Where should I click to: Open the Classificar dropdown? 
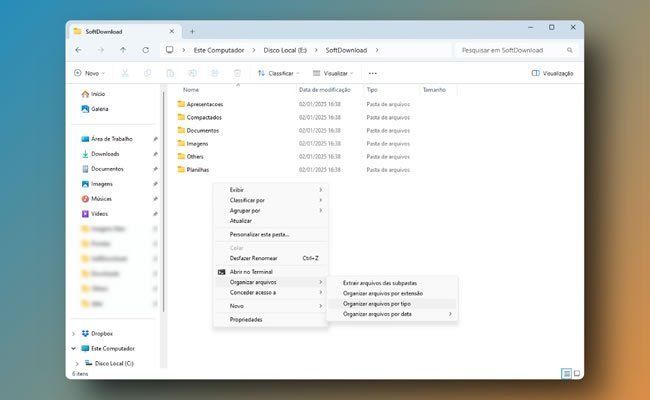pos(278,73)
